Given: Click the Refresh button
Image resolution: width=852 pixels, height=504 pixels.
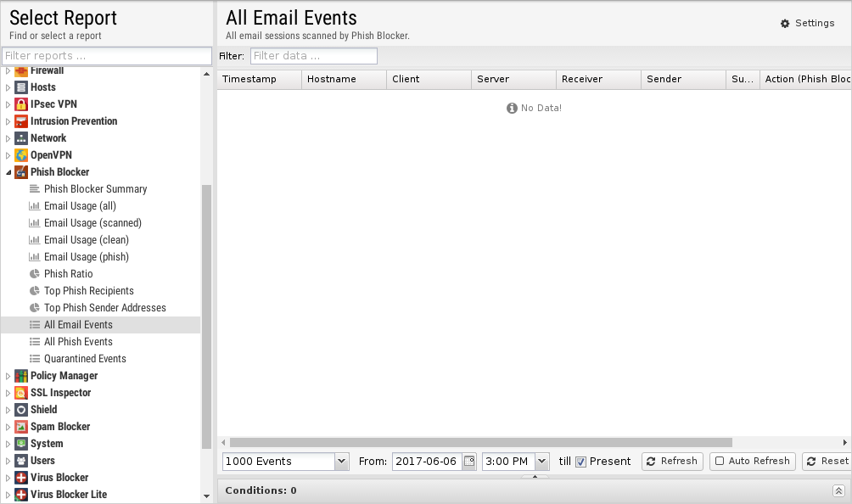Looking at the screenshot, I should coord(672,461).
